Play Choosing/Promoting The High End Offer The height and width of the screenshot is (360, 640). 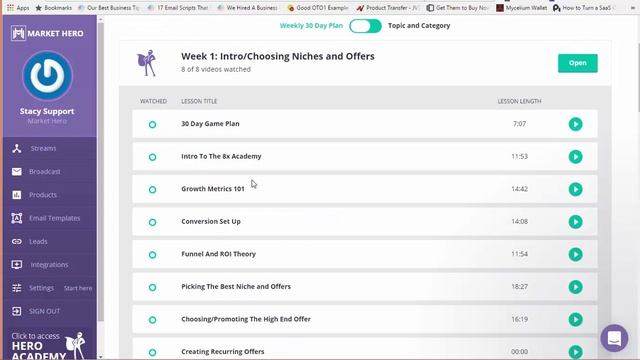[576, 320]
